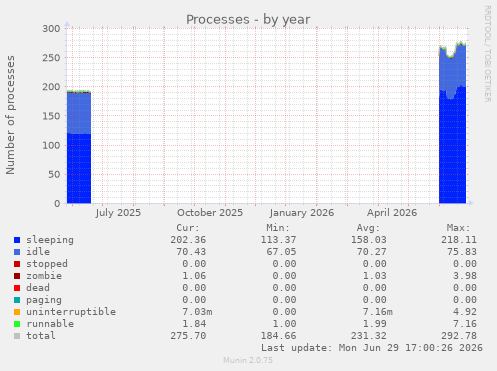The width and height of the screenshot is (497, 371).
Task: Click idle minimum value 67.05
Action: [x=281, y=252]
